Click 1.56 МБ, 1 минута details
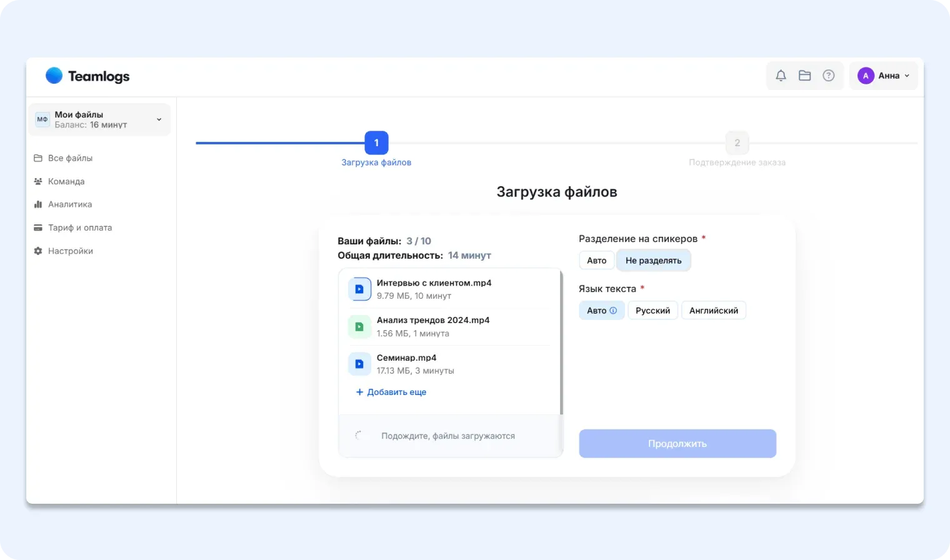 point(413,333)
